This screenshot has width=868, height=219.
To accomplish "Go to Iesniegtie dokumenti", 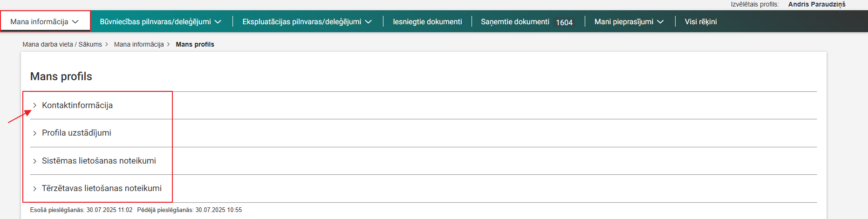I will 427,22.
